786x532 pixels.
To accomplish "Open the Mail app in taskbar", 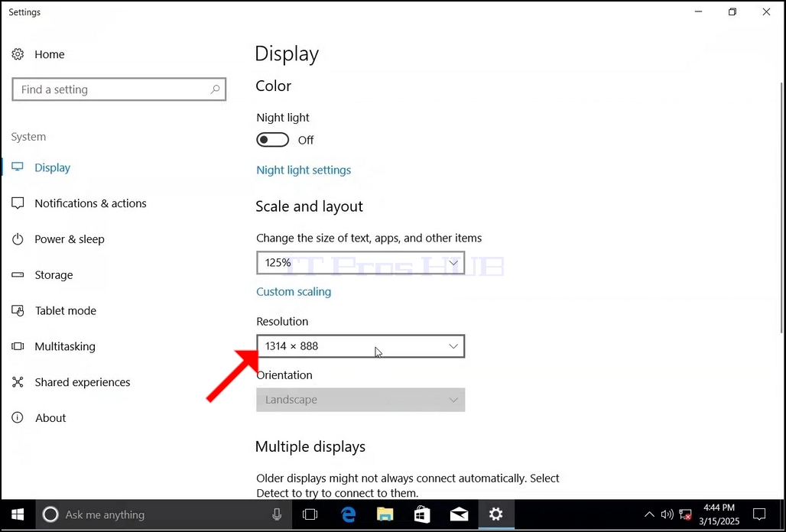I will [x=459, y=514].
